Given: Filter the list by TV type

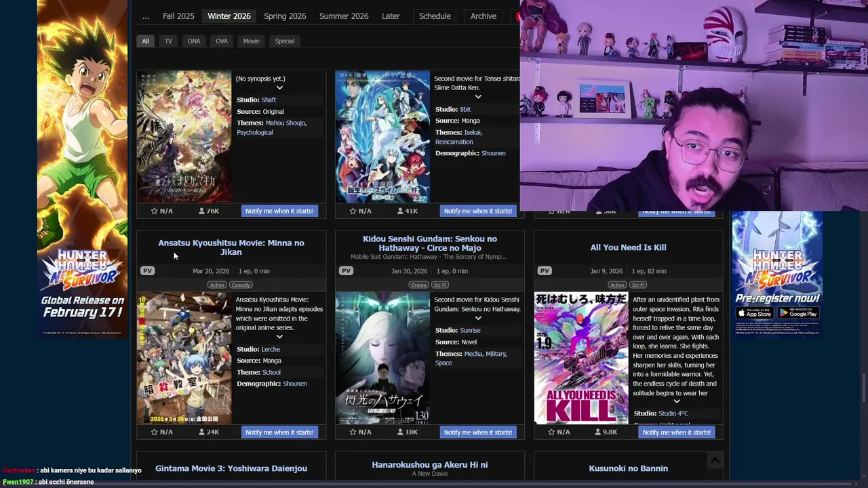Looking at the screenshot, I should [168, 41].
